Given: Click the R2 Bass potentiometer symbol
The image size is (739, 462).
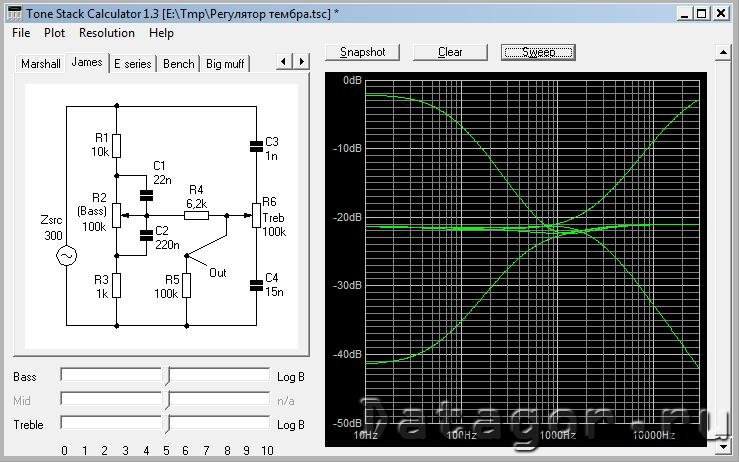Looking at the screenshot, I should (116, 215).
